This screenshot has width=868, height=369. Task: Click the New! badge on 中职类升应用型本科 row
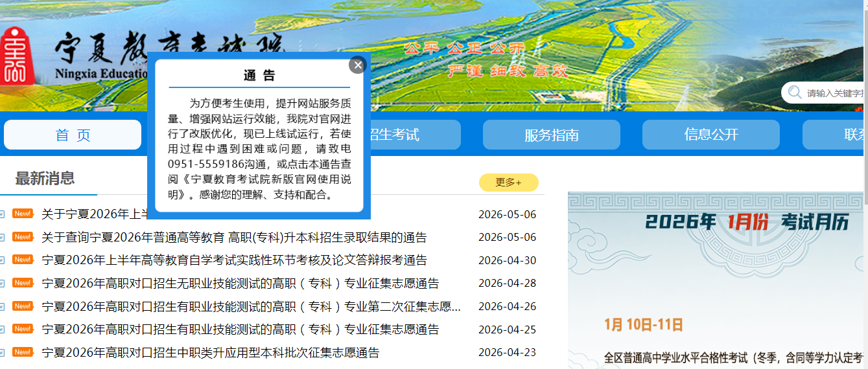(23, 352)
